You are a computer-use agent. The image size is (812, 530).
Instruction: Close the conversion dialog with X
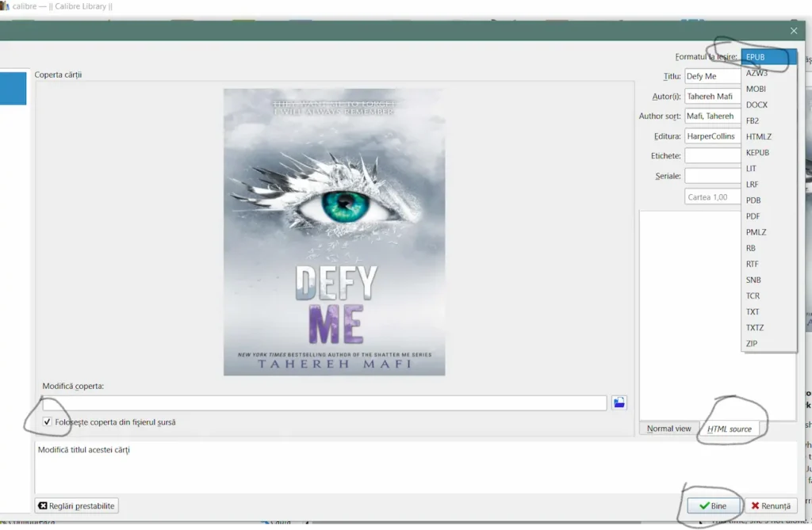tap(794, 31)
